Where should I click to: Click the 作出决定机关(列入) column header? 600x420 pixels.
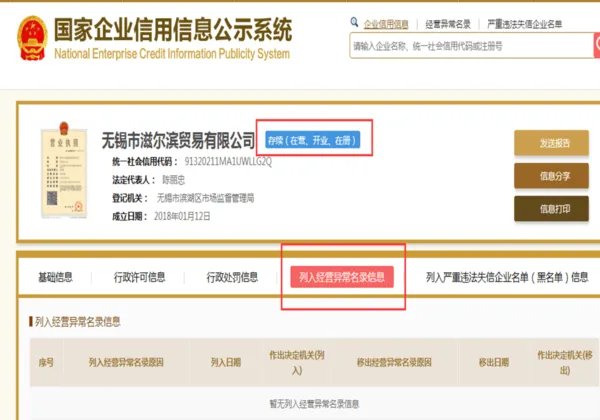click(x=297, y=362)
